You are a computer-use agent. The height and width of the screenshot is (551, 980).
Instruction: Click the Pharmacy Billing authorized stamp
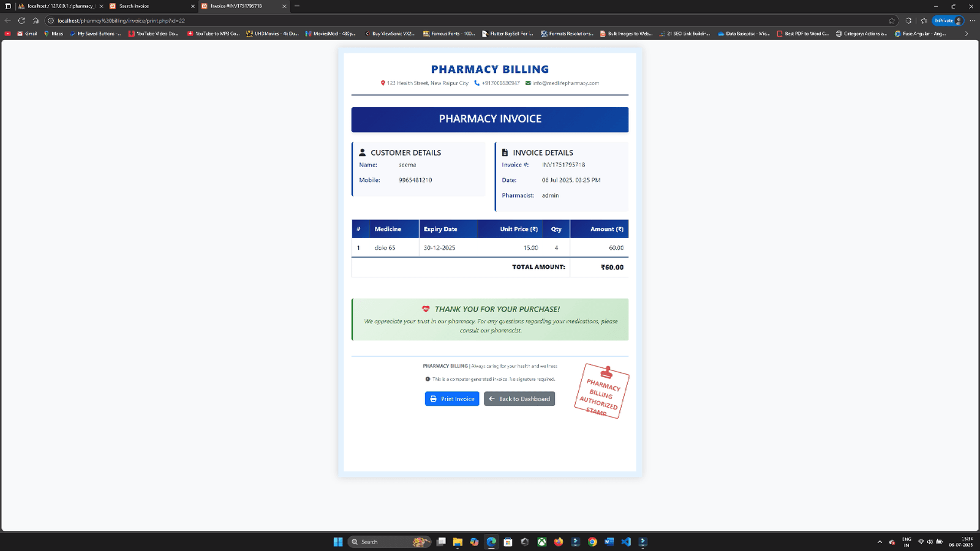coord(601,391)
